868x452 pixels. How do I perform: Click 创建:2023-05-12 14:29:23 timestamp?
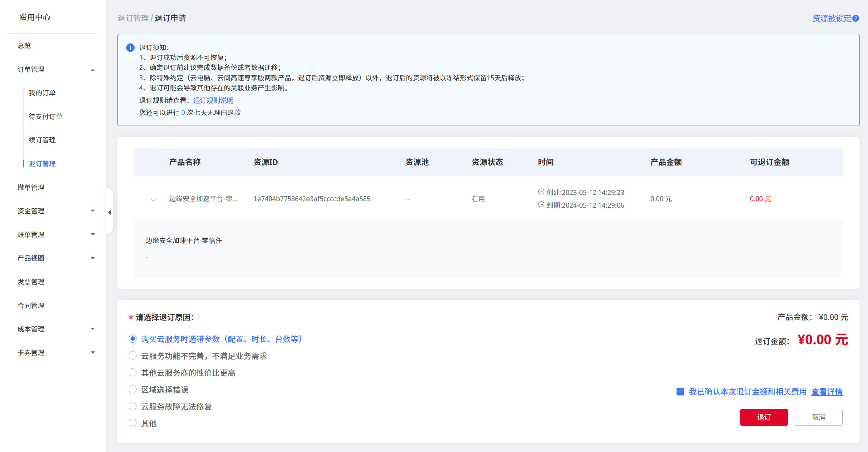click(585, 192)
